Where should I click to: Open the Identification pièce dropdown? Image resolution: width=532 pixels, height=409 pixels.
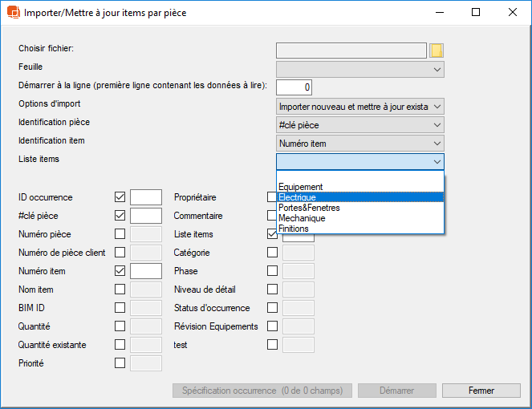coord(359,125)
